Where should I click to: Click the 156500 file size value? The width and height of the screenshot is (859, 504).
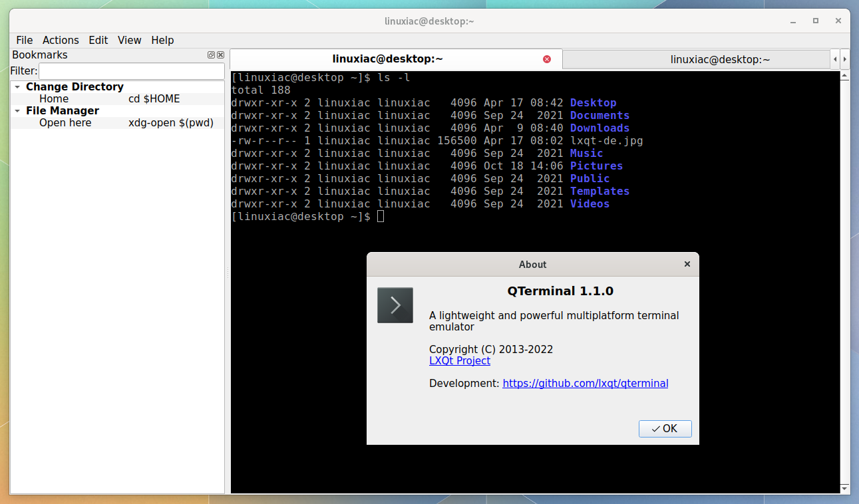(x=457, y=140)
